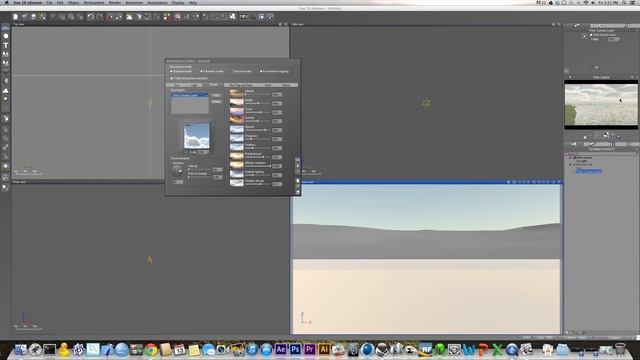Click the cloud material preview thumbnail
Image resolution: width=640 pixels, height=360 pixels.
pos(197,136)
